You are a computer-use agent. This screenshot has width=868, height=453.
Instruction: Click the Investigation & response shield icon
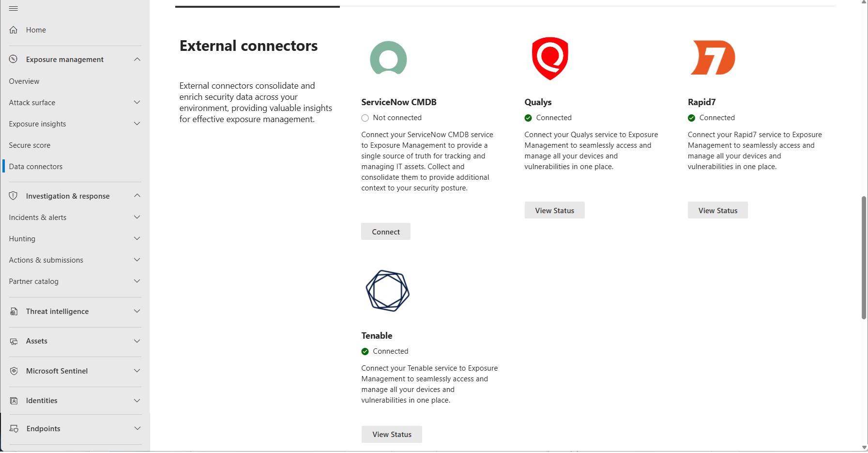point(14,196)
